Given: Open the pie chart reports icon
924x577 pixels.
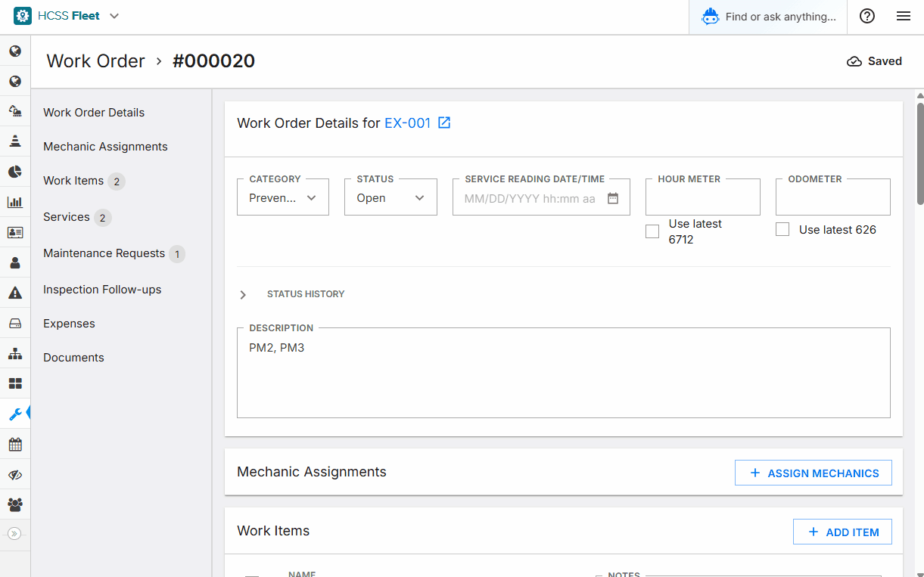Looking at the screenshot, I should pos(15,172).
